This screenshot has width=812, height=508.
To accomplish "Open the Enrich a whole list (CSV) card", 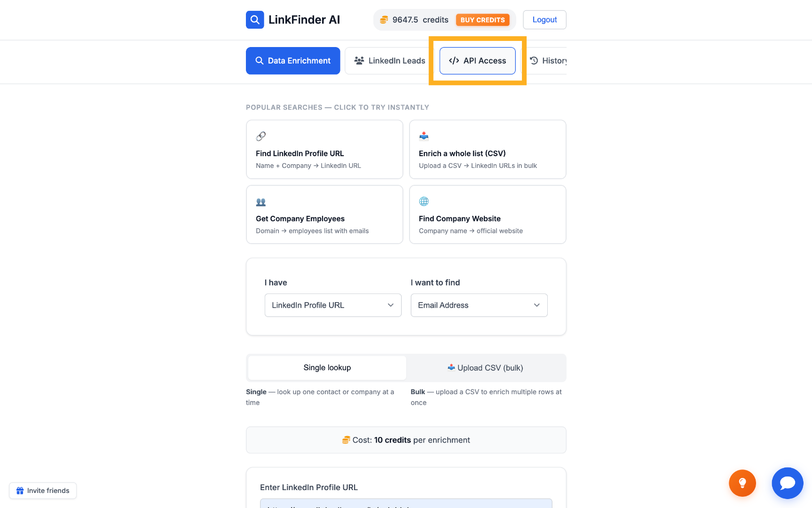I will coord(488,150).
